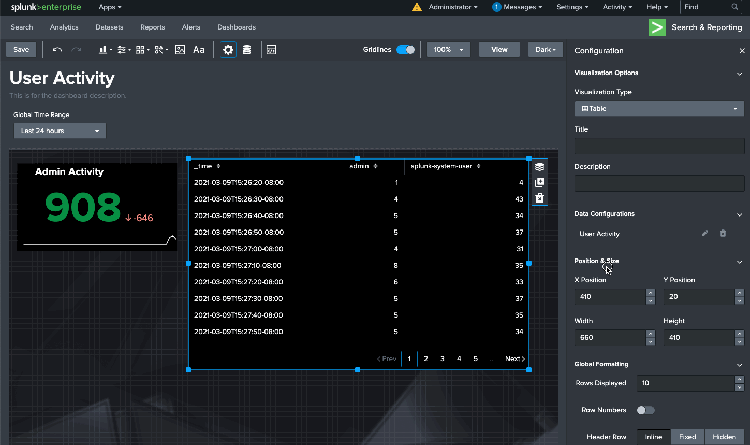This screenshot has height=445, width=750.
Task: Open the data sources icon in toolbar
Action: tap(246, 49)
